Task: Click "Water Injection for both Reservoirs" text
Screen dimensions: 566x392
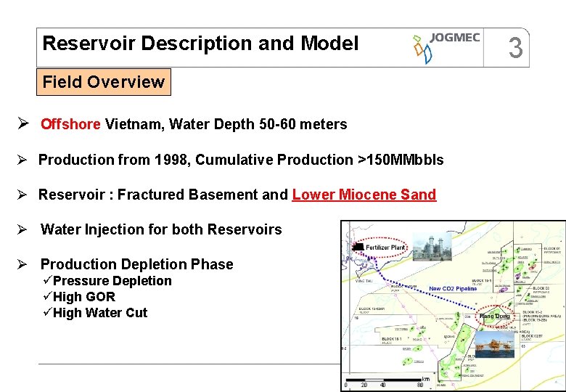Action: [x=161, y=229]
